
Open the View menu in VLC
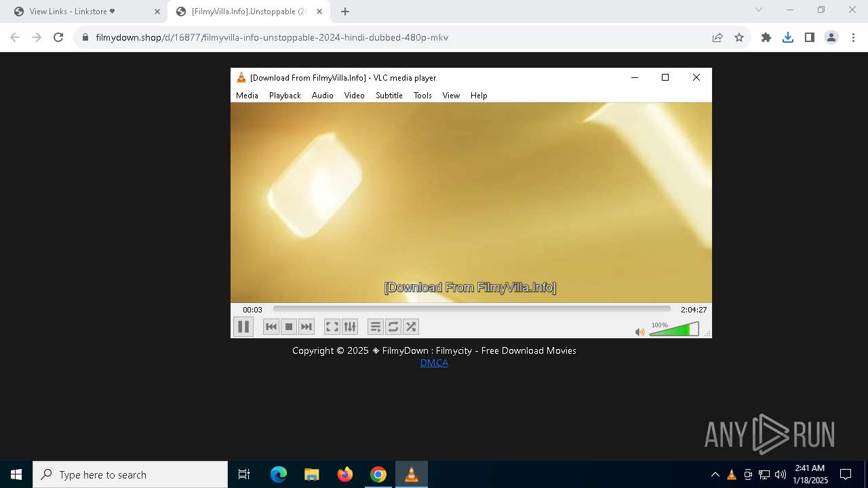[451, 96]
